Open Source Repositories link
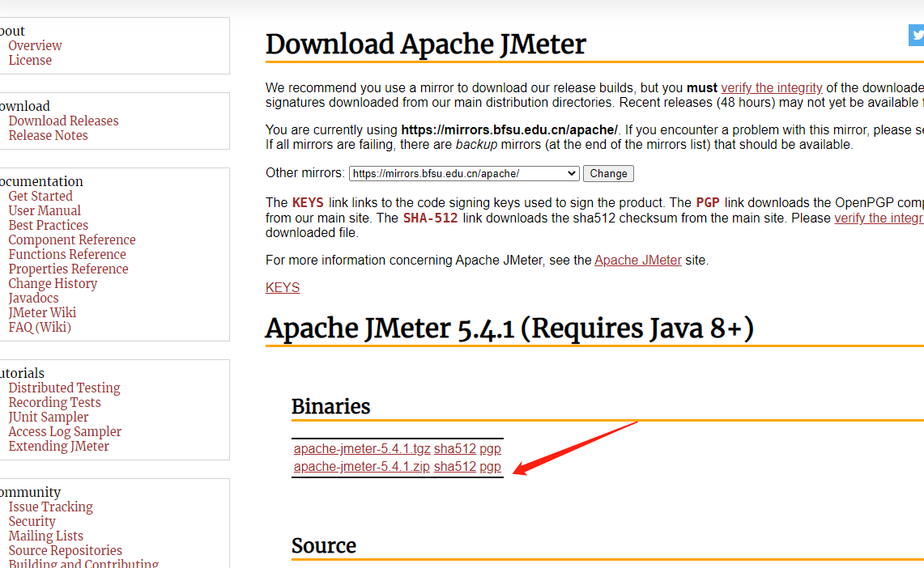Viewport: 924px width, 568px height. pos(65,551)
